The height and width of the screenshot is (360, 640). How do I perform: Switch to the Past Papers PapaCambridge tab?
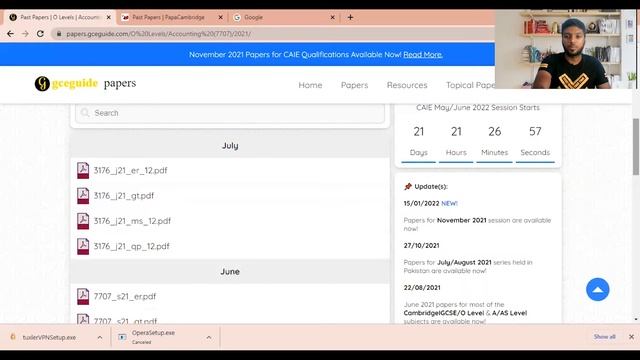coord(168,18)
